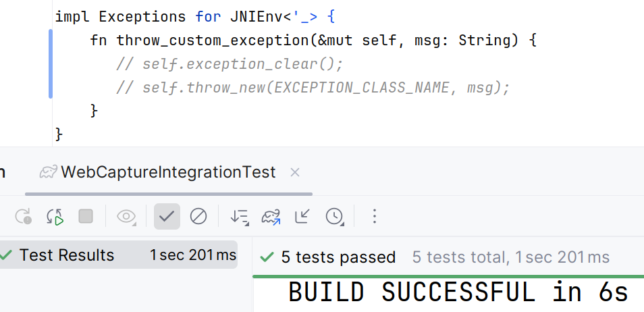Viewport: 644px width, 312px height.
Task: Toggle Show Ignored tests filter
Action: point(198,216)
